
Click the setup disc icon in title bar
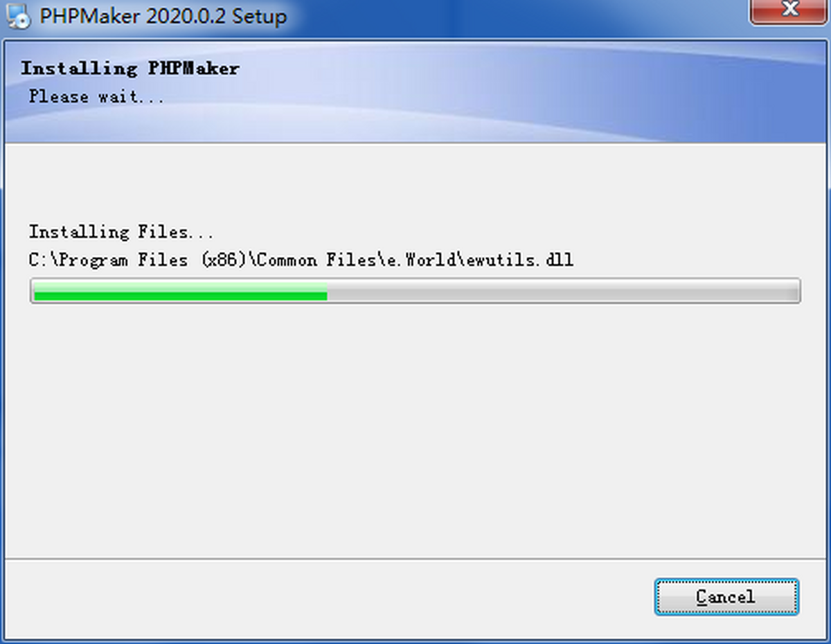[x=19, y=15]
